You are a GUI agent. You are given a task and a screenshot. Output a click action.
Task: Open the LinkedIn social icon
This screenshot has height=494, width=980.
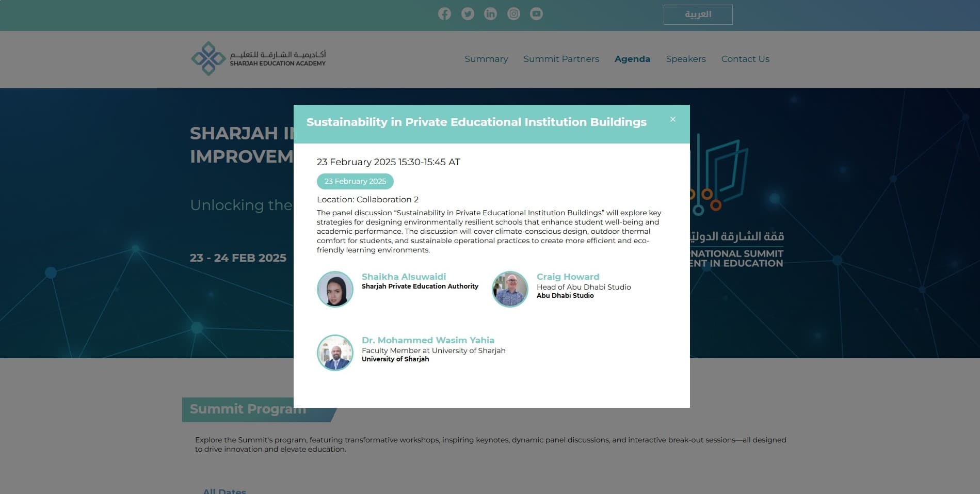pos(490,14)
